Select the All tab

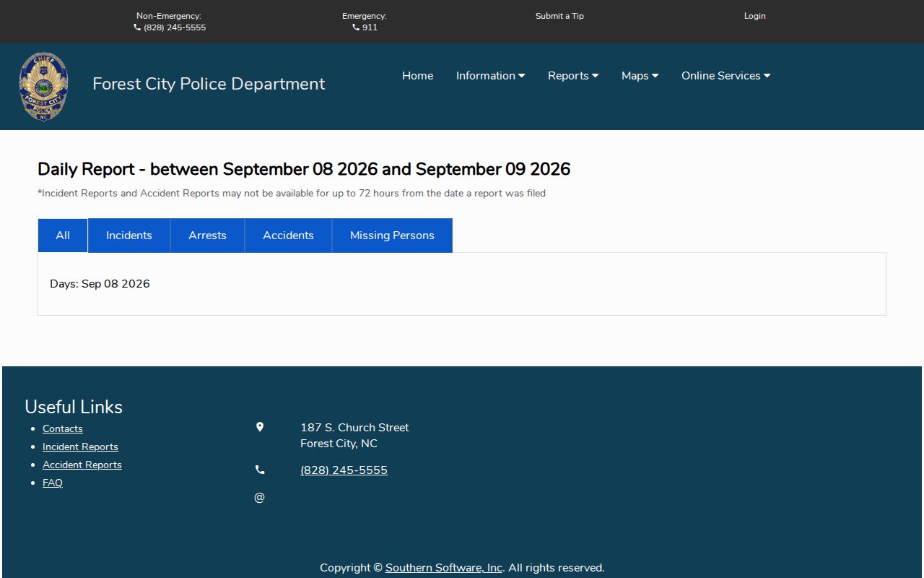[x=63, y=236]
